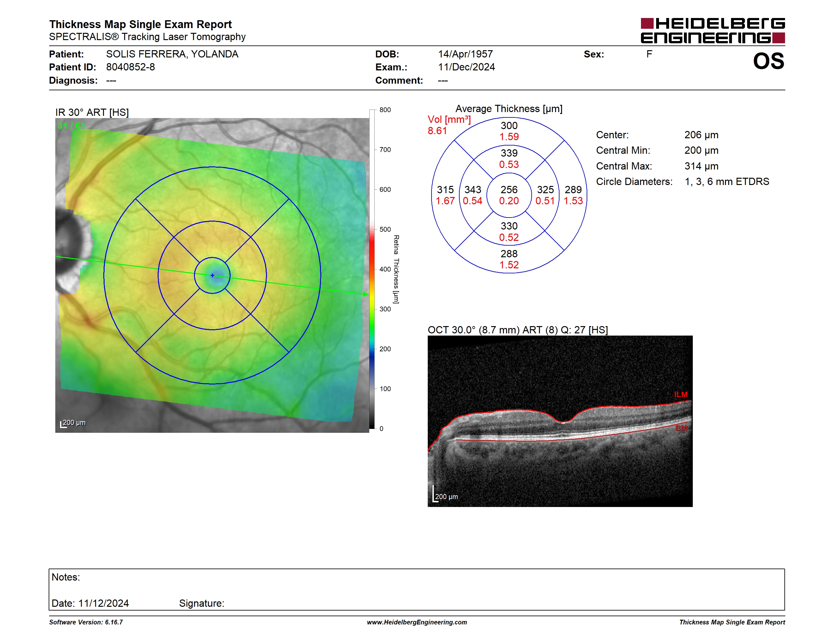This screenshot has height=644, width=834.
Task: Click the total Vol value 8.61
Action: coord(437,131)
